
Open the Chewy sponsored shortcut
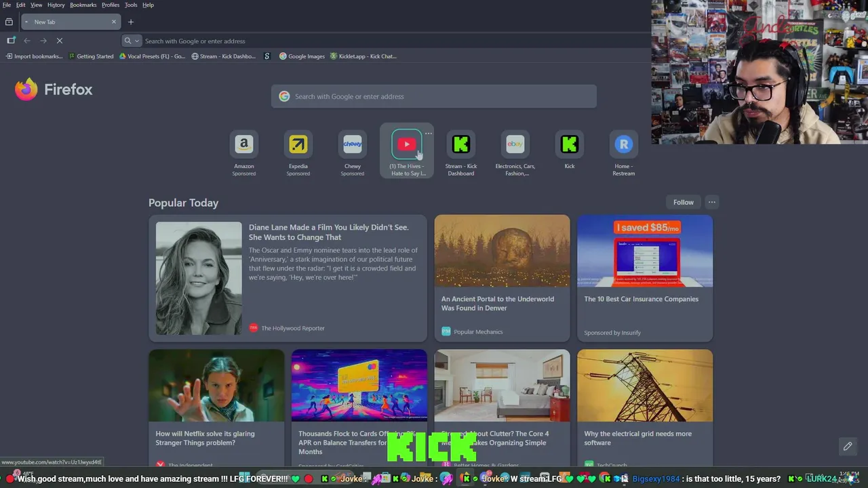(x=353, y=153)
